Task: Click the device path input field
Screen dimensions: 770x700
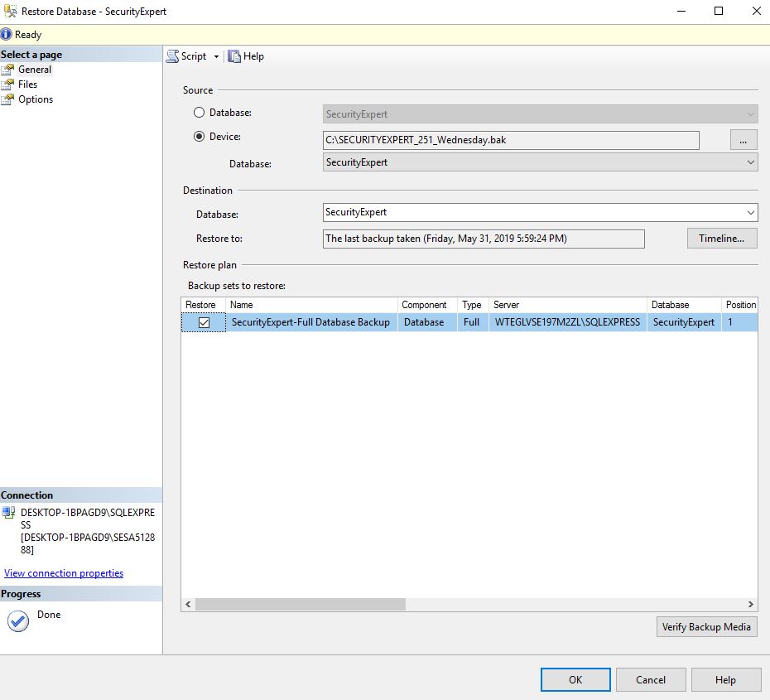Action: [511, 141]
